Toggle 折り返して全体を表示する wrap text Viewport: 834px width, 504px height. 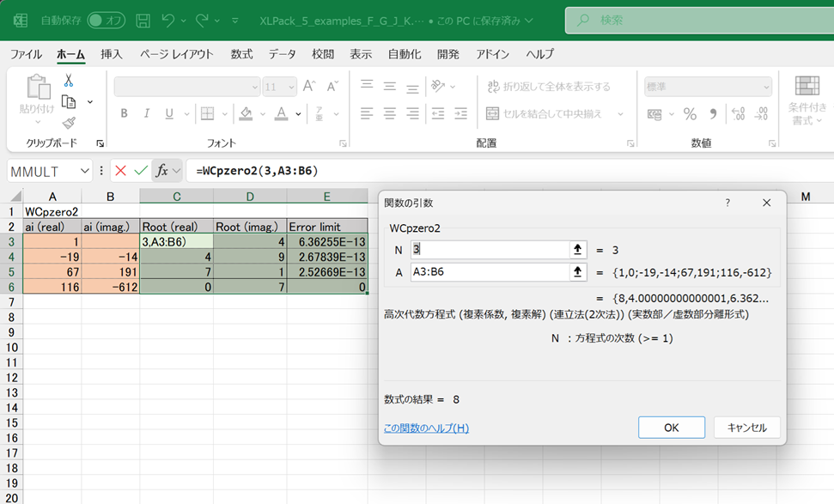point(549,86)
